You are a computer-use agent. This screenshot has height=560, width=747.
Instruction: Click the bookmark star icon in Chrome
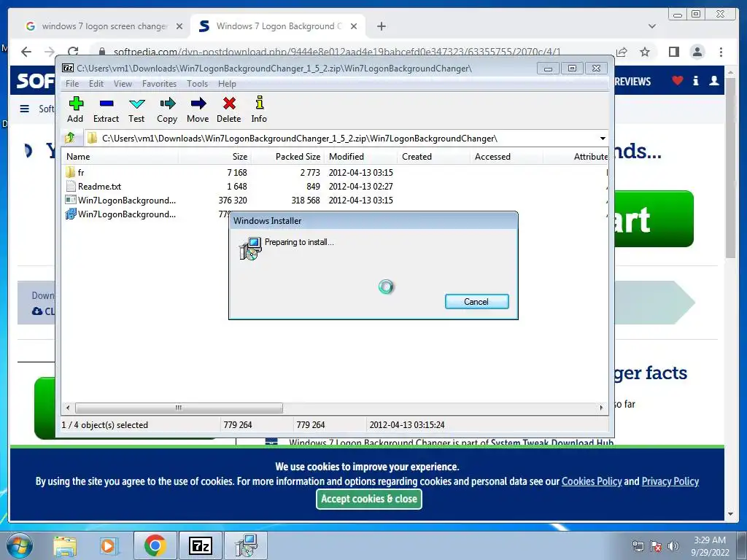pyautogui.click(x=645, y=52)
